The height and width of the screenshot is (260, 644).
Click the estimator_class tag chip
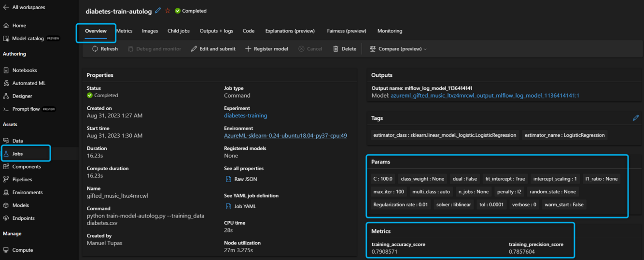tap(445, 135)
